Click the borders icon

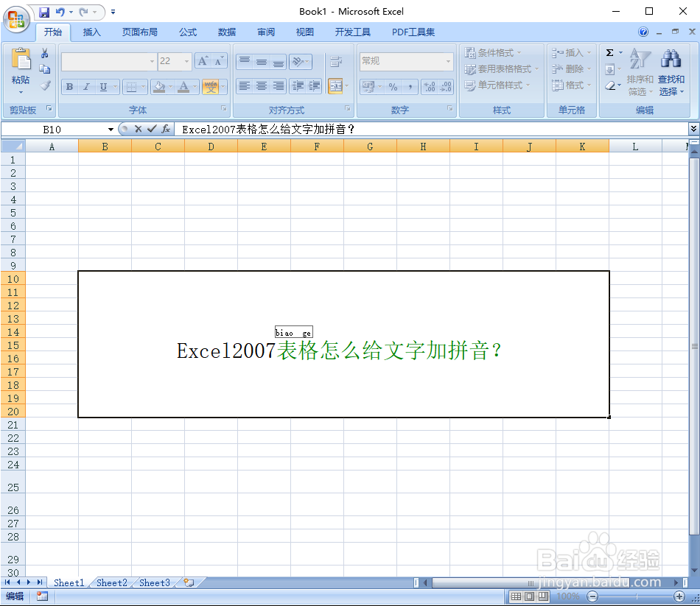[131, 87]
